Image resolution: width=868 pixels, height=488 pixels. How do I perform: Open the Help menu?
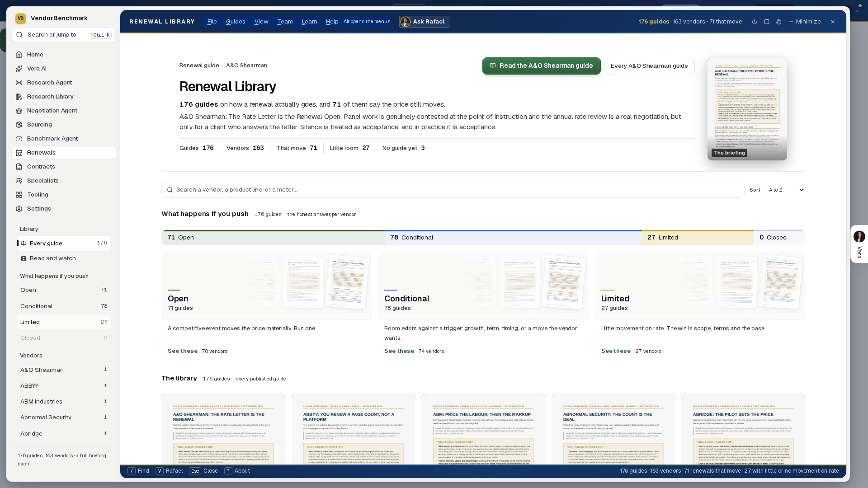pyautogui.click(x=332, y=22)
